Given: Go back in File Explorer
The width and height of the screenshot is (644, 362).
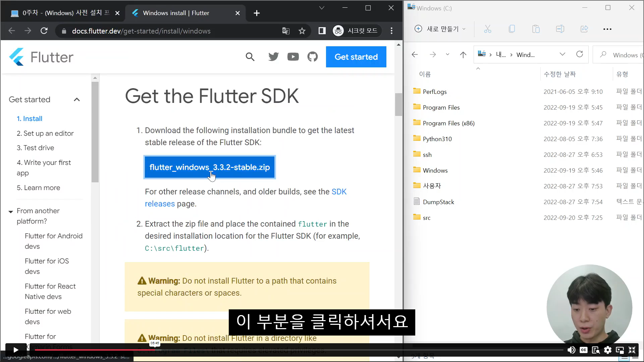Looking at the screenshot, I should [x=415, y=54].
